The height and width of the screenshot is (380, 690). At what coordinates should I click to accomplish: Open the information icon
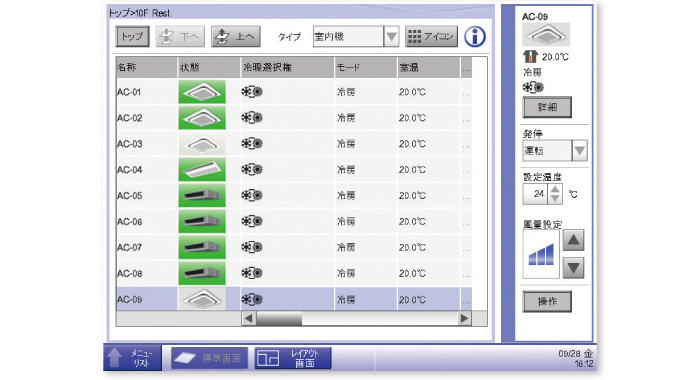pyautogui.click(x=475, y=37)
